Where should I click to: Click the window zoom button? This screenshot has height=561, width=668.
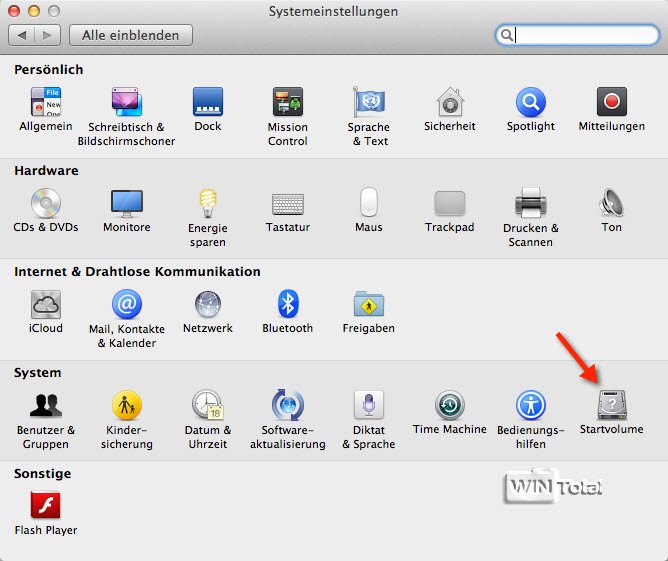click(x=54, y=12)
